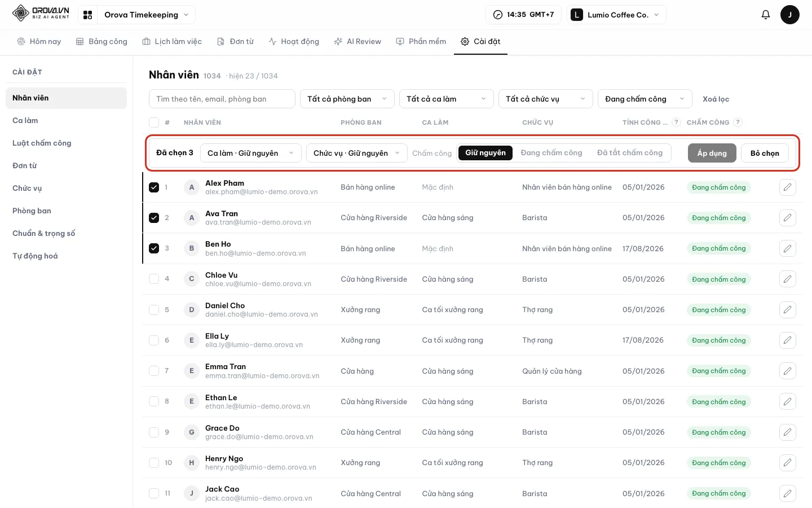The width and height of the screenshot is (812, 508).
Task: Switch to the Bảng công tab
Action: click(101, 41)
